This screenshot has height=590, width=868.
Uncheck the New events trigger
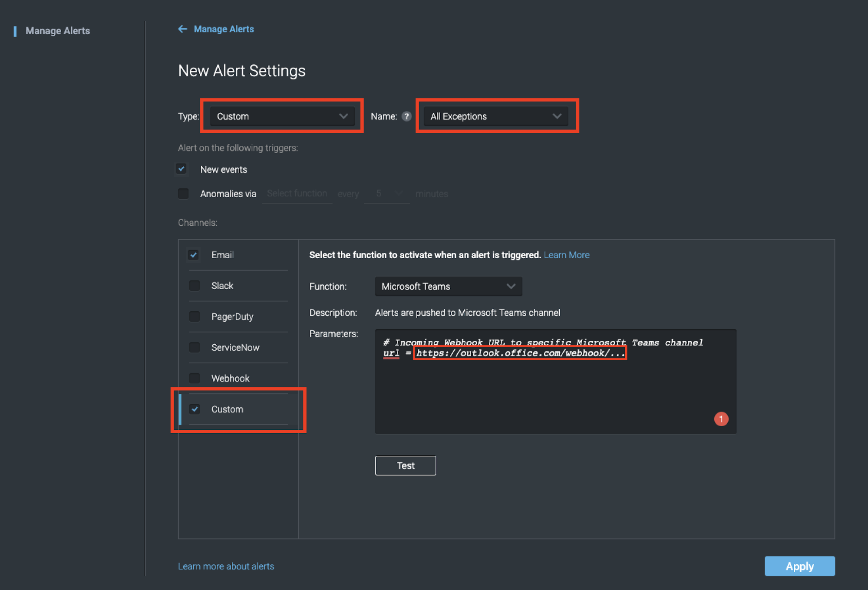[182, 169]
